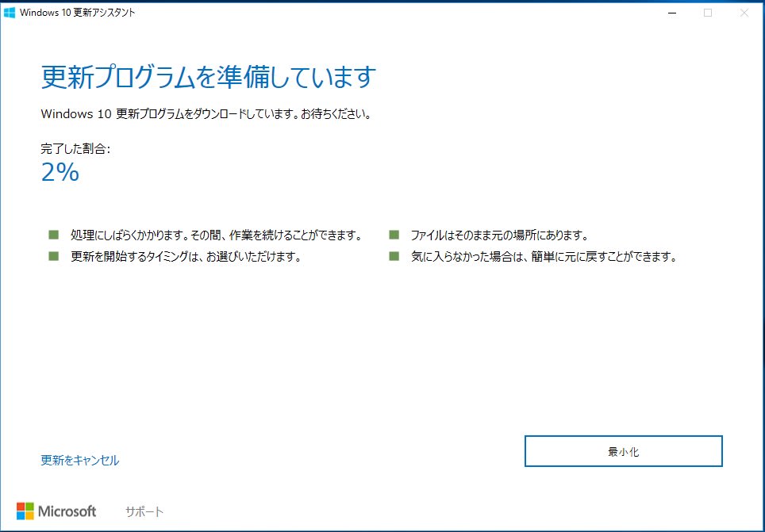The image size is (765, 532).
Task: Click the text 完了した割合:
Action: (x=75, y=149)
